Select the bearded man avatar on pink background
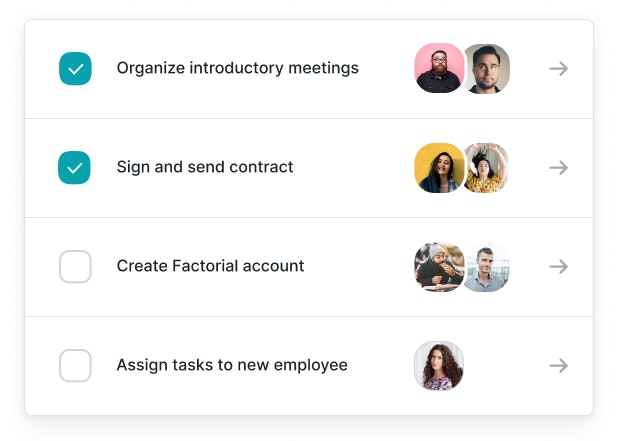 (438, 69)
